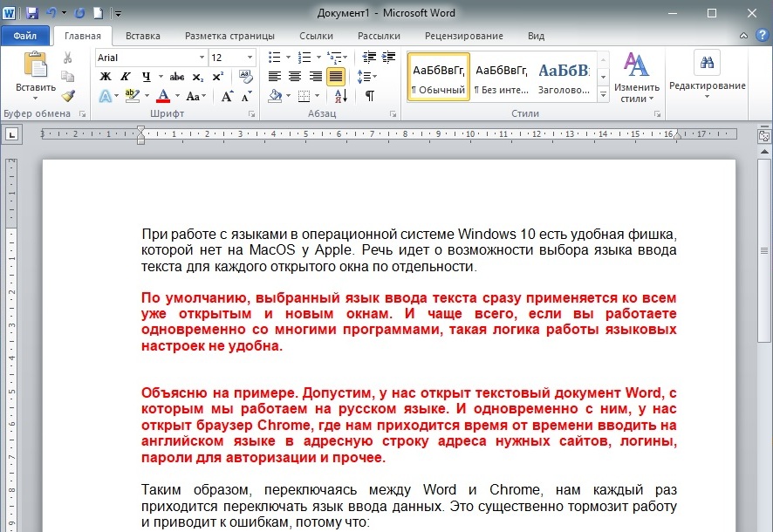The height and width of the screenshot is (532, 773).
Task: Center the paragraph text
Action: click(294, 77)
